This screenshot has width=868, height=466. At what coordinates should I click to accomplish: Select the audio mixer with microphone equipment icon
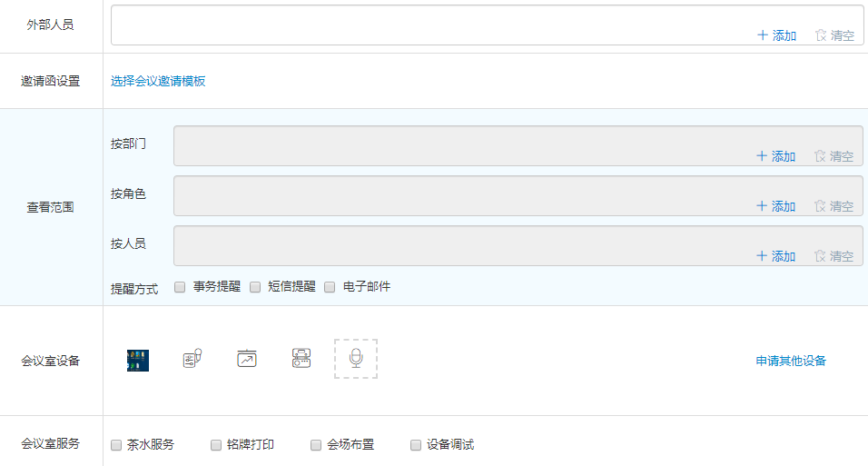point(192,359)
